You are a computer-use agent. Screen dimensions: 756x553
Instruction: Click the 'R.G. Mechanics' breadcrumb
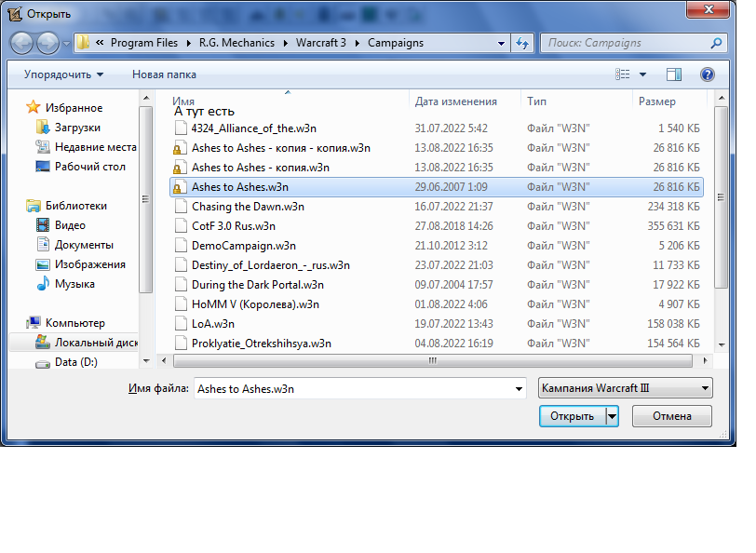[236, 43]
